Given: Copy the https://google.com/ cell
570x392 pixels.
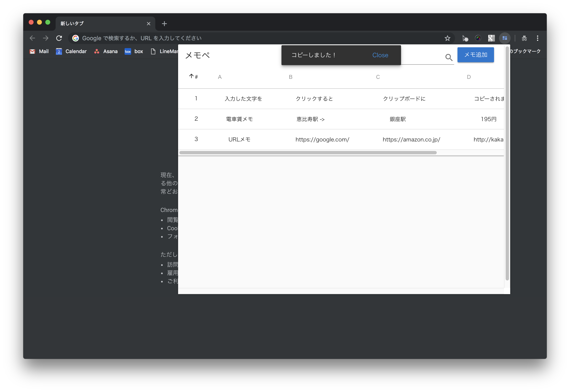Looking at the screenshot, I should pos(322,140).
